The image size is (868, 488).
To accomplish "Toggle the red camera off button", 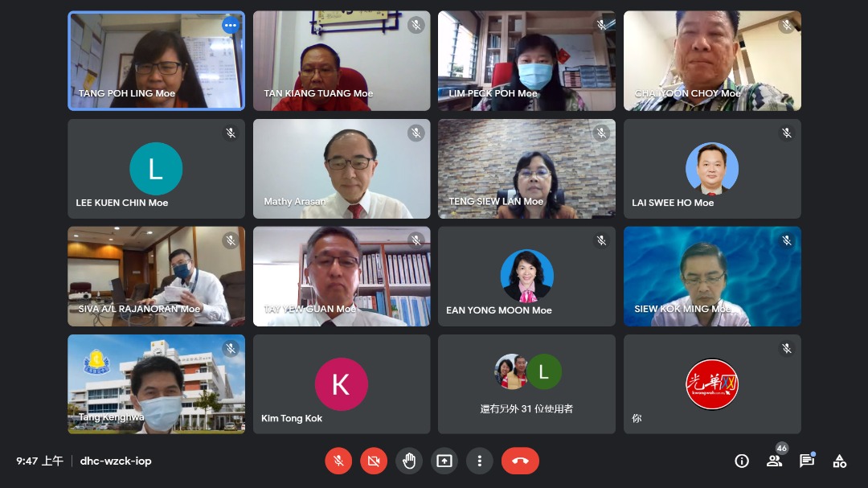I will click(374, 461).
